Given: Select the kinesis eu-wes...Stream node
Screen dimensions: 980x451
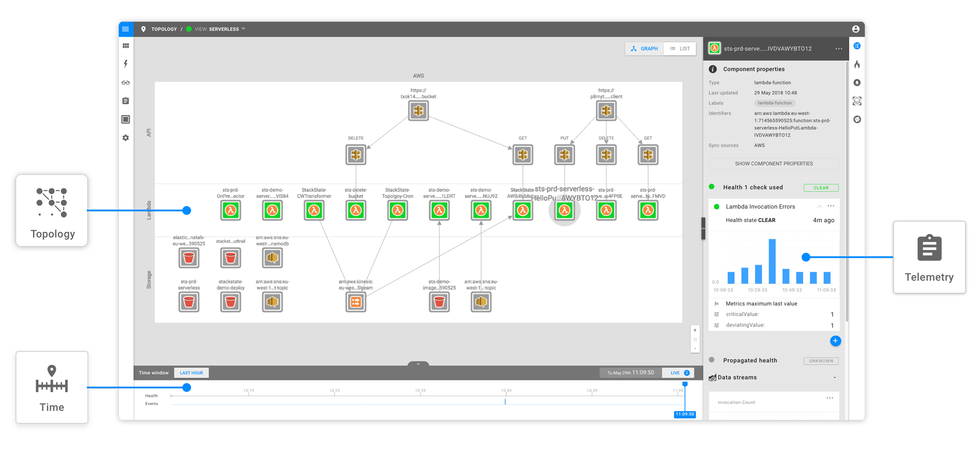Looking at the screenshot, I should [x=356, y=302].
